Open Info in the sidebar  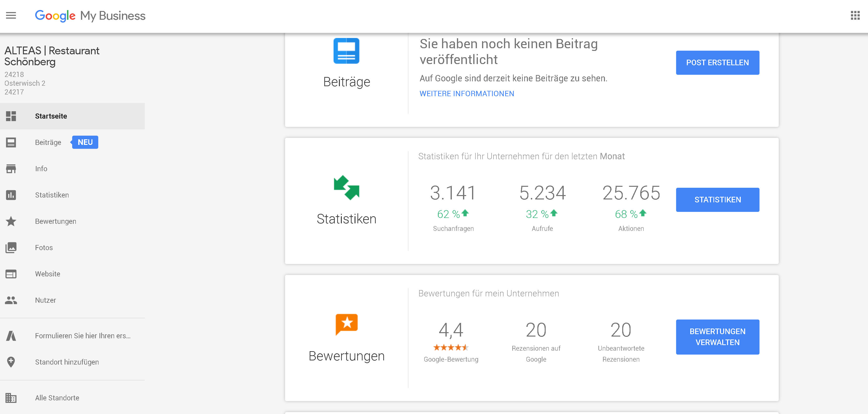click(x=72, y=169)
